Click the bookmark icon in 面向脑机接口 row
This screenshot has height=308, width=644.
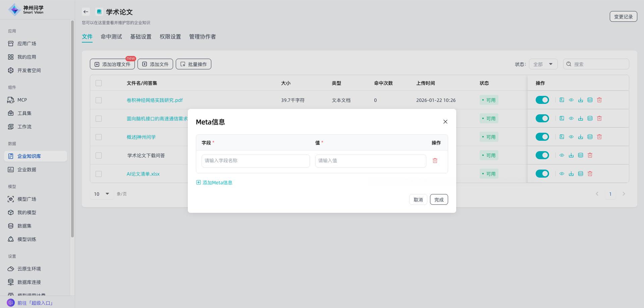click(x=562, y=118)
